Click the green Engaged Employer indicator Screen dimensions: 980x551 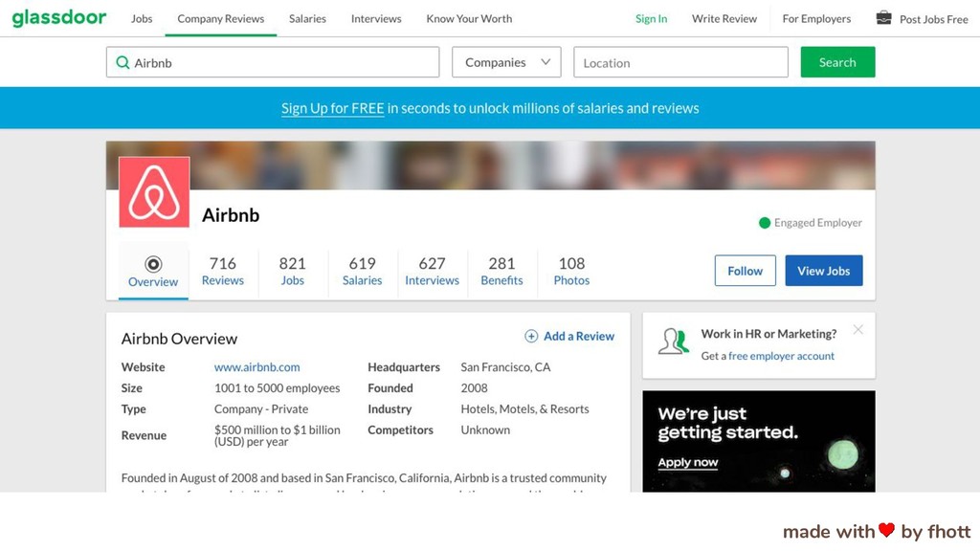tap(765, 223)
